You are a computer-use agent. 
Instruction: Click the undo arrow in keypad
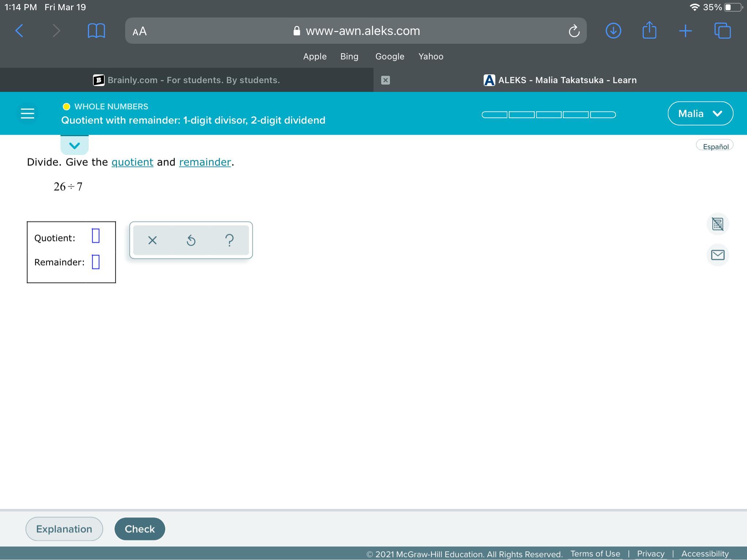(x=191, y=240)
